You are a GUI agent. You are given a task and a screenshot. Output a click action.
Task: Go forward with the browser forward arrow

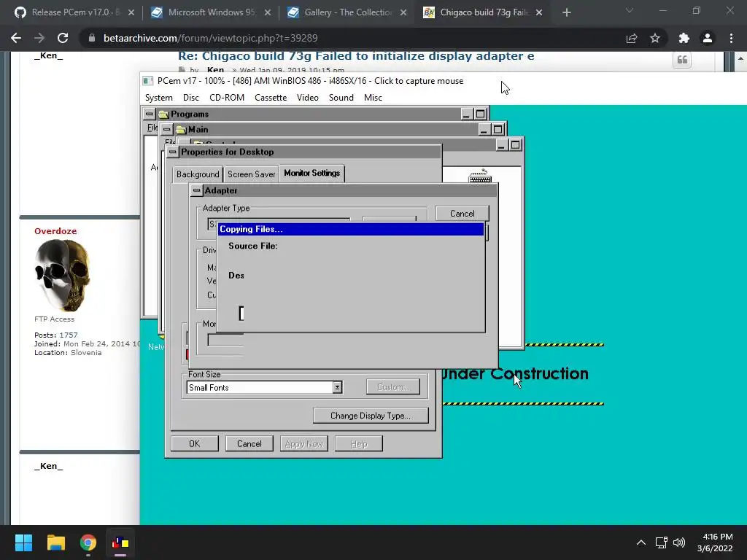point(39,38)
